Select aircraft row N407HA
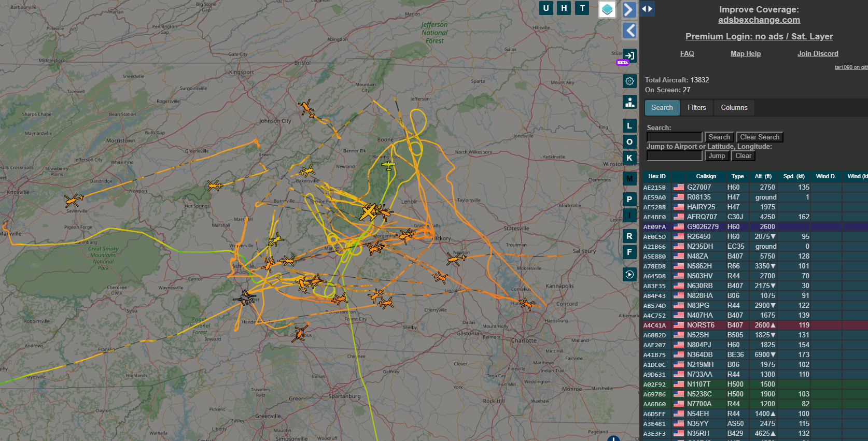The width and height of the screenshot is (868, 441). pyautogui.click(x=754, y=315)
